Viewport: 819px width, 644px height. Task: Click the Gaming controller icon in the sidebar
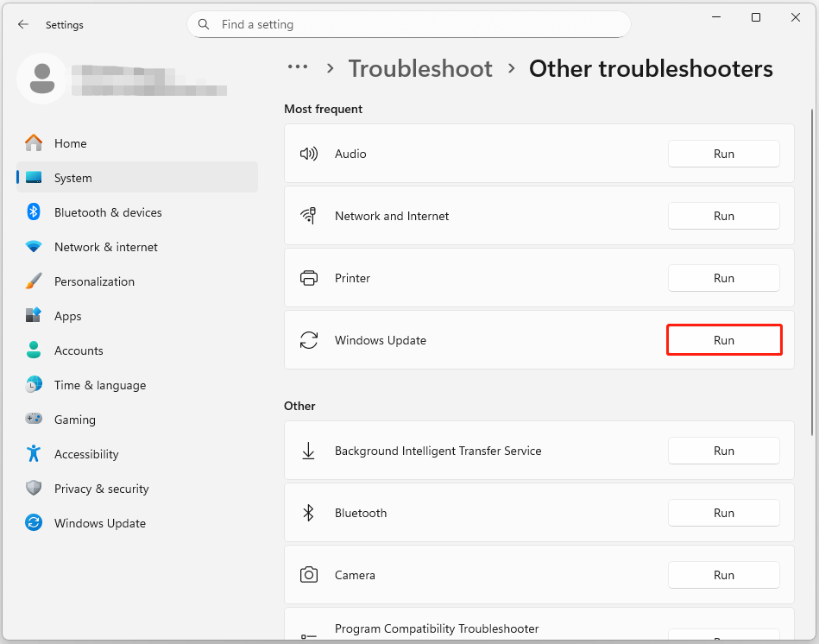point(33,420)
